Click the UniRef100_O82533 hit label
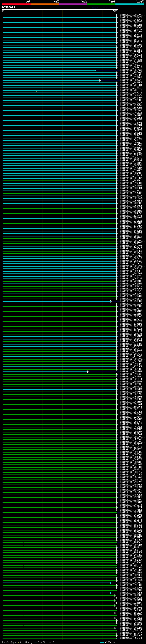Viewport: 146px width, 644px height. click(x=131, y=384)
